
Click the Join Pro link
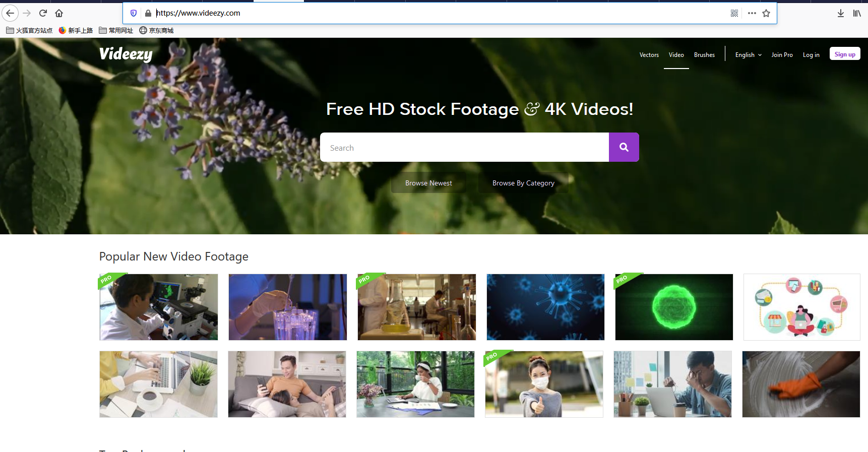[x=782, y=55]
